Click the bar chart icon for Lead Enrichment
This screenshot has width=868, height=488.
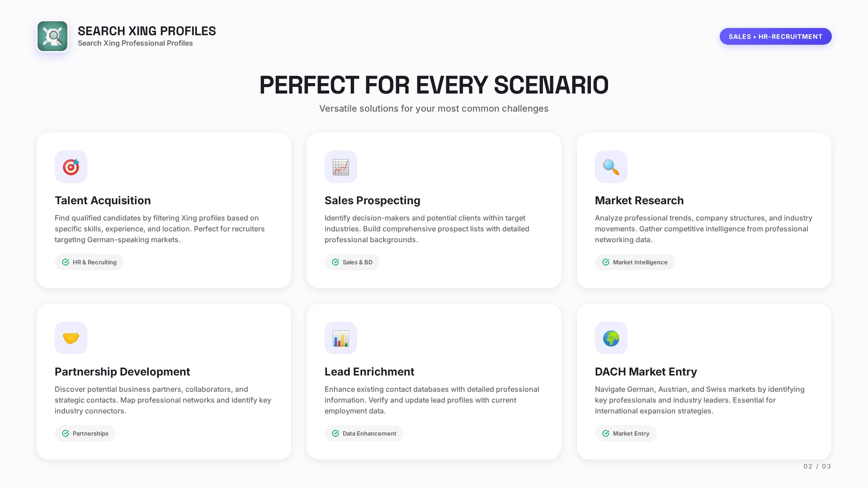[341, 338]
